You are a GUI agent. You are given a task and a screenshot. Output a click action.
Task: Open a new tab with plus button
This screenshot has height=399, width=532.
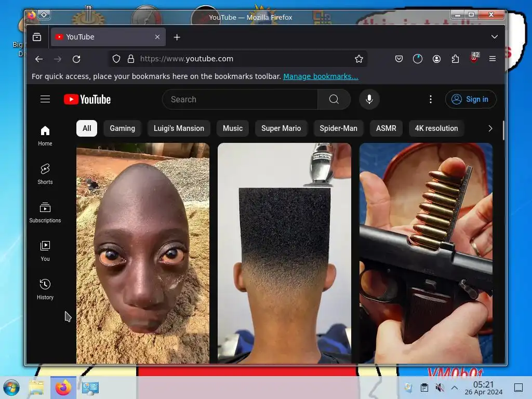177,37
